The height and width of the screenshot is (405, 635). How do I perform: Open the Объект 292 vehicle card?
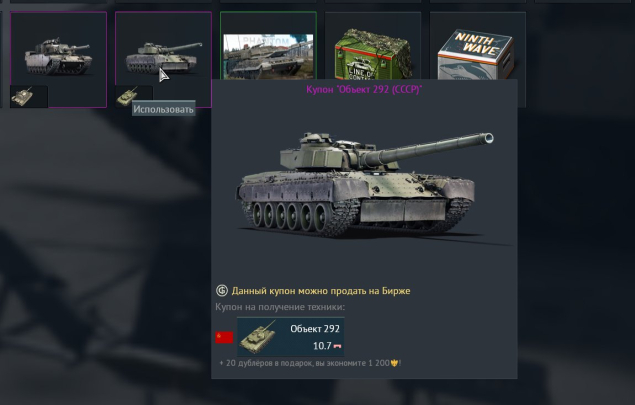tap(291, 337)
